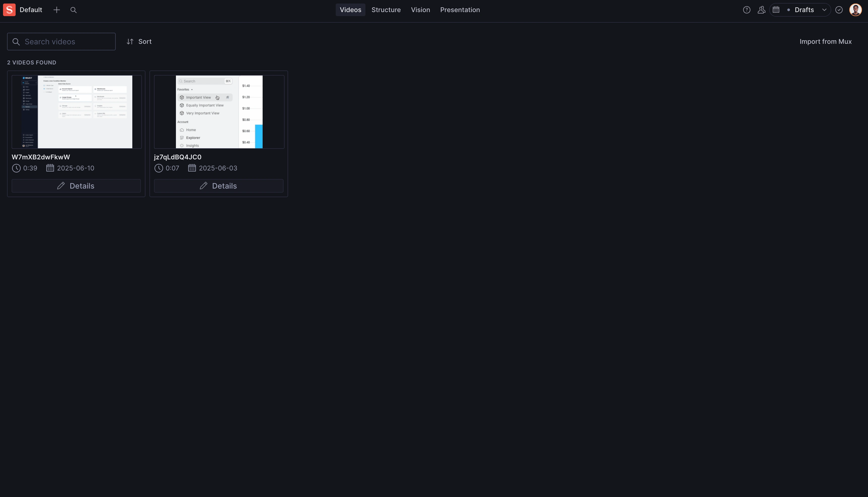The width and height of the screenshot is (868, 497).
Task: Click the red S logo in the corner
Action: pyautogui.click(x=9, y=10)
